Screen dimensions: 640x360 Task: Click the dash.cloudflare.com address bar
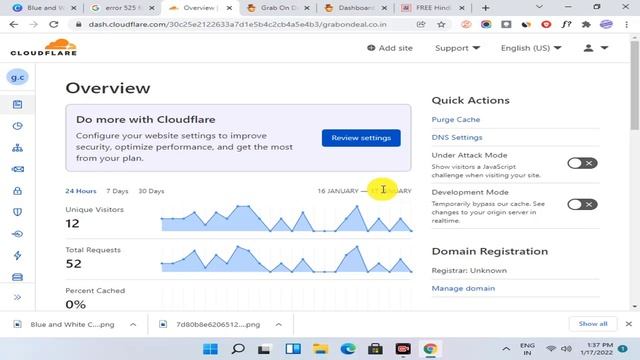[x=237, y=24]
